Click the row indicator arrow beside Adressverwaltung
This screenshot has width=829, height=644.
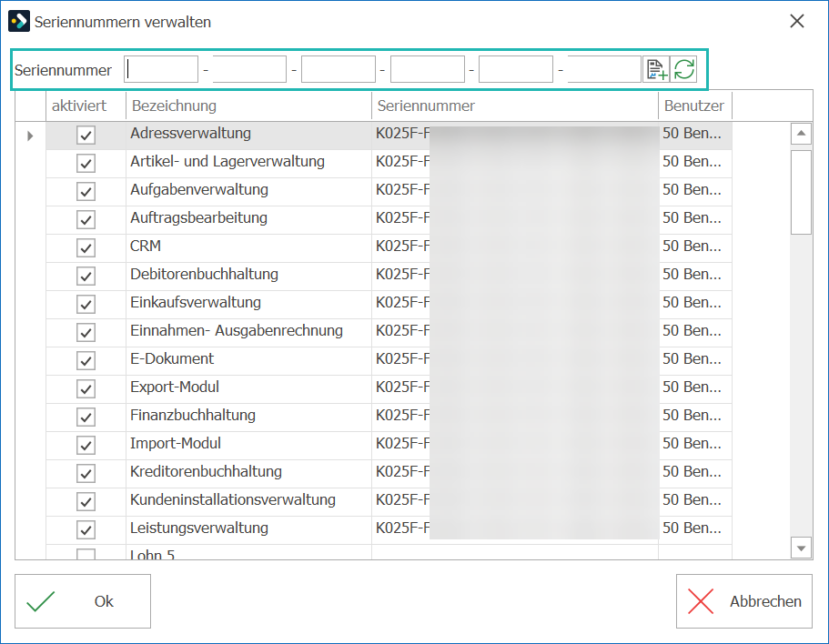coord(30,136)
